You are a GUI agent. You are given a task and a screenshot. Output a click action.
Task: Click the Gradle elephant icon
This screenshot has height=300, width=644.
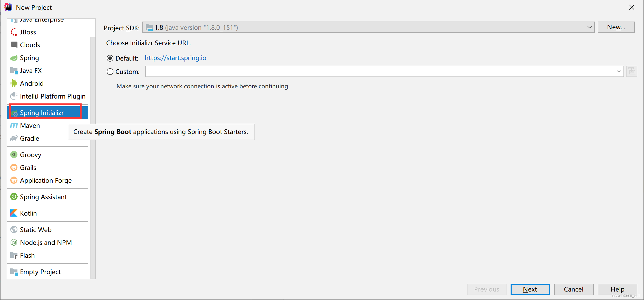(x=14, y=138)
